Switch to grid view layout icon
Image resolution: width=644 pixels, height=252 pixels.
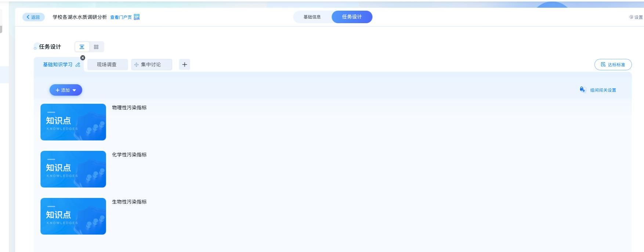[96, 47]
